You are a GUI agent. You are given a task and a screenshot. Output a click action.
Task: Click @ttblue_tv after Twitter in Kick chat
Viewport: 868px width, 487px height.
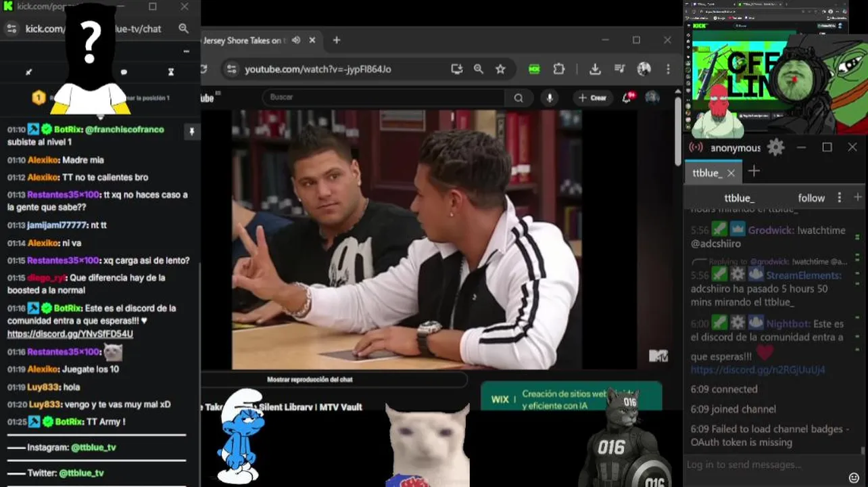point(81,473)
